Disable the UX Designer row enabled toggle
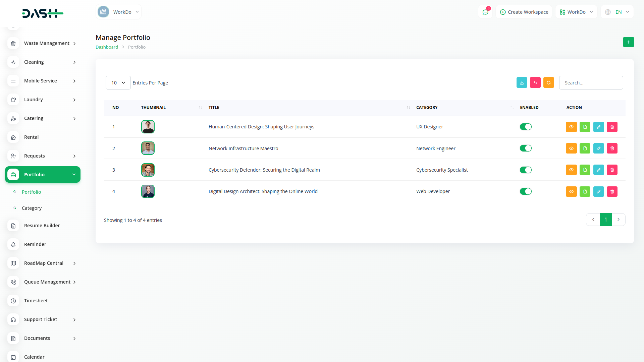Viewport: 644px width, 362px height. [526, 127]
